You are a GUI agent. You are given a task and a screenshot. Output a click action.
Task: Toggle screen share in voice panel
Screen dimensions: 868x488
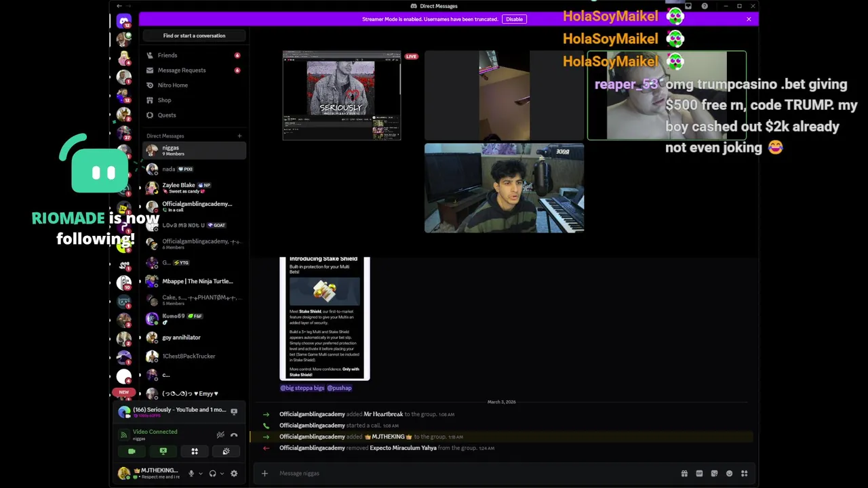coord(163,451)
